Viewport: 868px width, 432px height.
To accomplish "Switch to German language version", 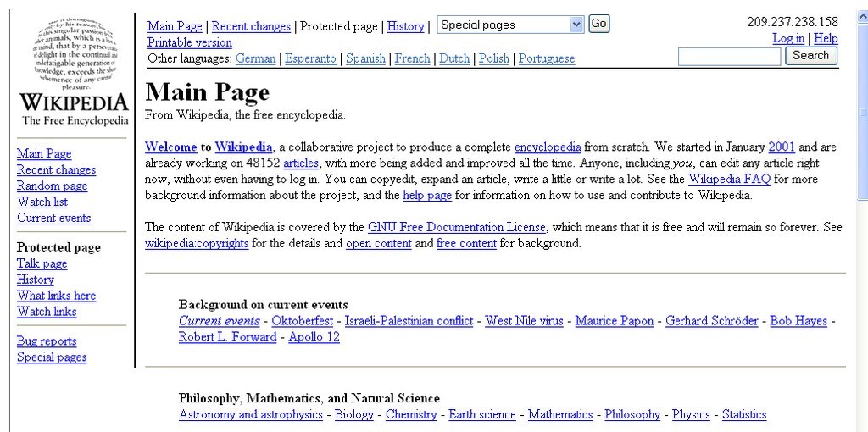I will 255,58.
